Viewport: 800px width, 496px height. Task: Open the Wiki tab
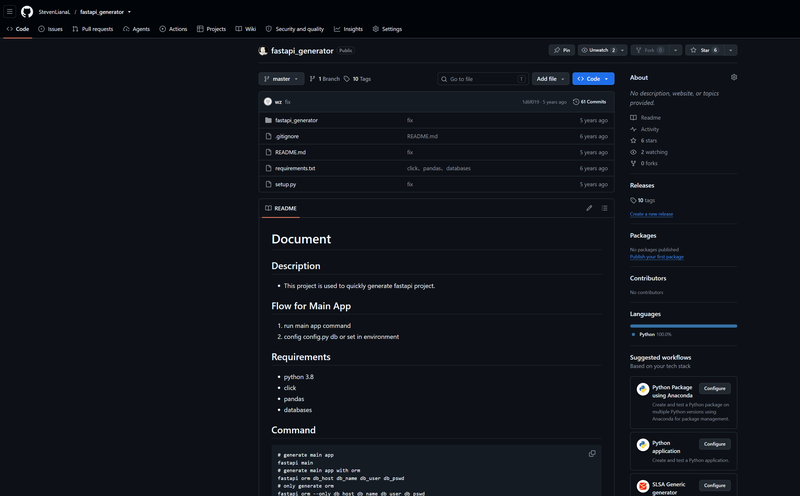(x=246, y=29)
